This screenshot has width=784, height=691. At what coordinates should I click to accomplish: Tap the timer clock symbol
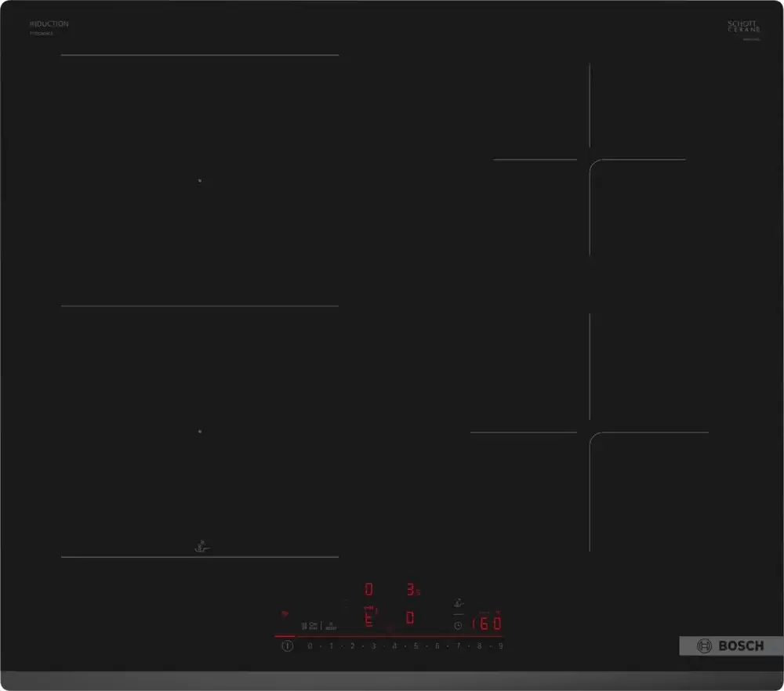[458, 625]
